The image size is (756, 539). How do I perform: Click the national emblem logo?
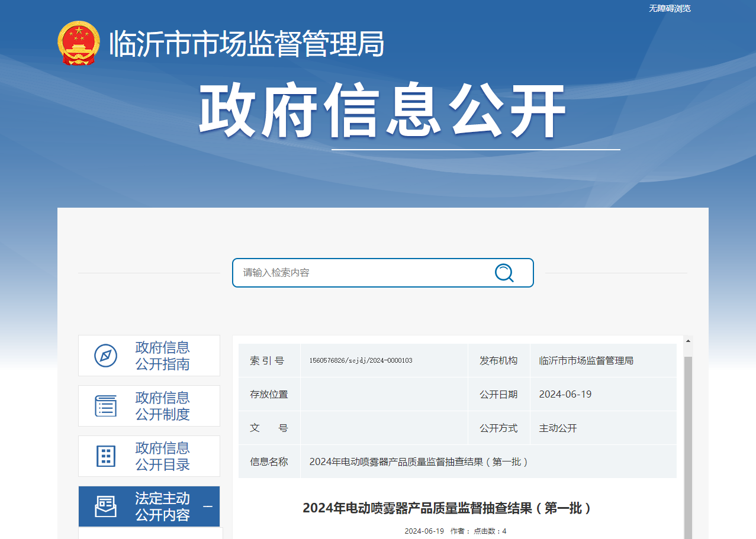(79, 43)
